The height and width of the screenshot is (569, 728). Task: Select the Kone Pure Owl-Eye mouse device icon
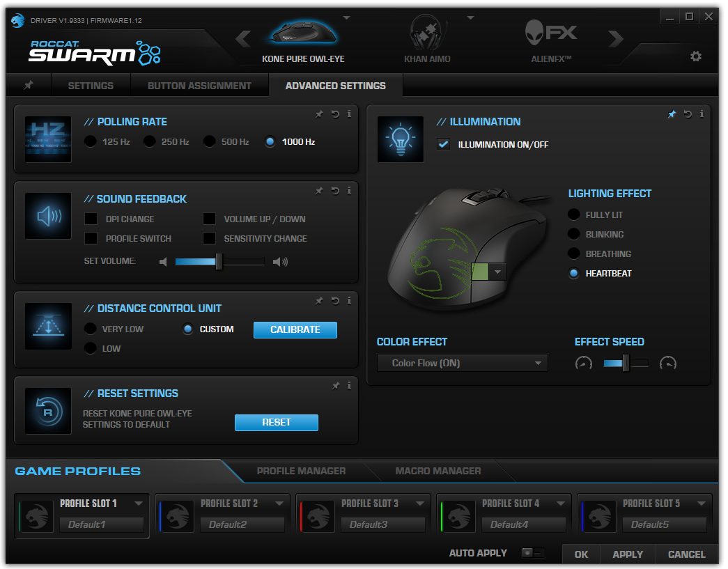(304, 31)
